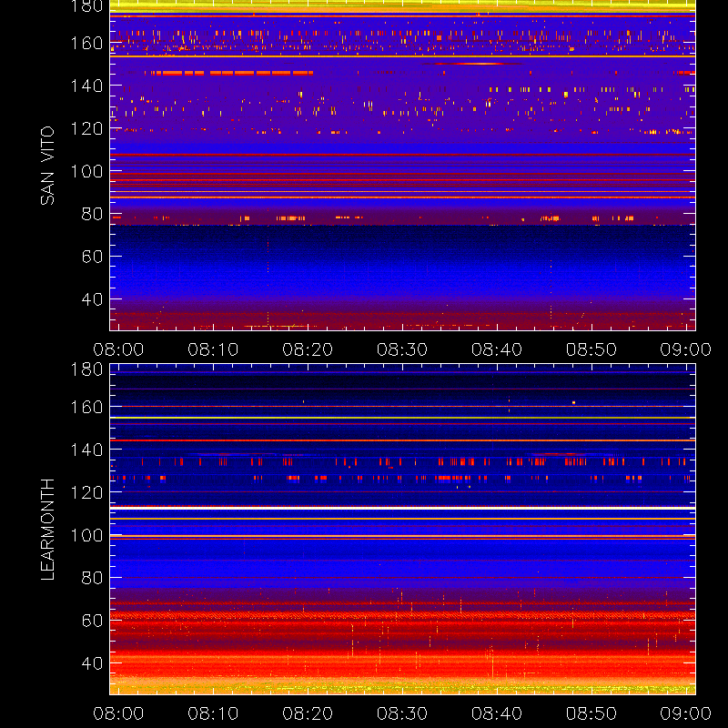The image size is (728, 728).
Task: Click 08:40 time label under LEARMONTH plot
Action: [497, 713]
